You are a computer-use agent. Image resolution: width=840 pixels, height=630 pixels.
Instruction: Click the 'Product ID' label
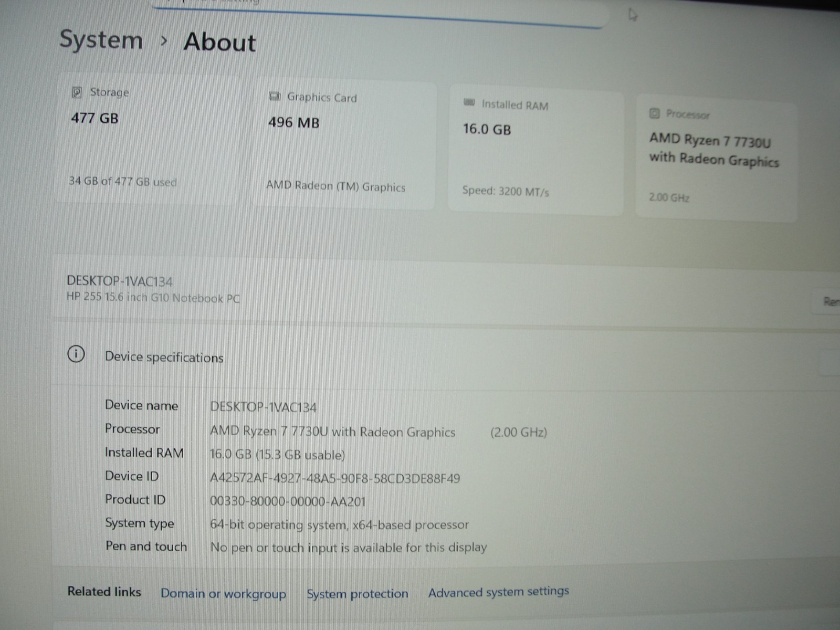click(x=135, y=499)
